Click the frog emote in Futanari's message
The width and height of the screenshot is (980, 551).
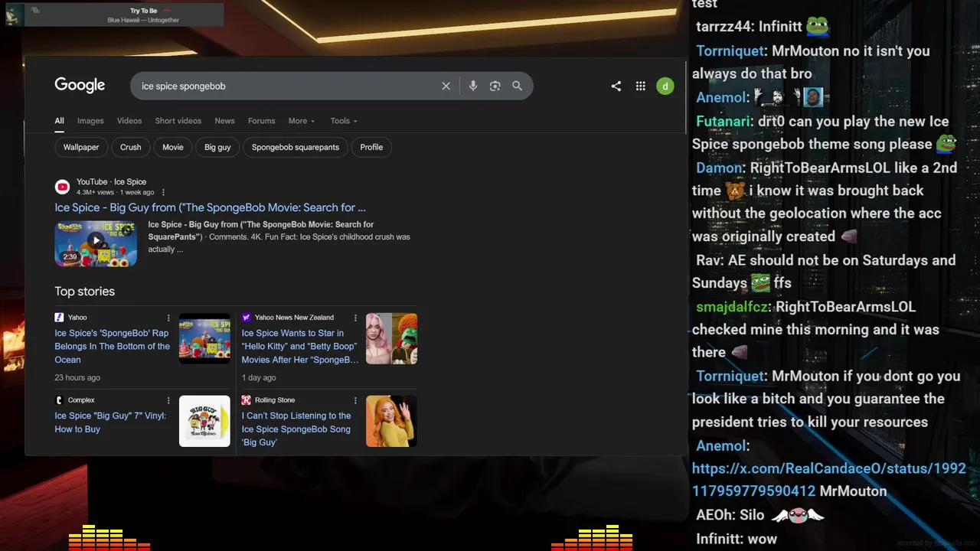click(946, 144)
